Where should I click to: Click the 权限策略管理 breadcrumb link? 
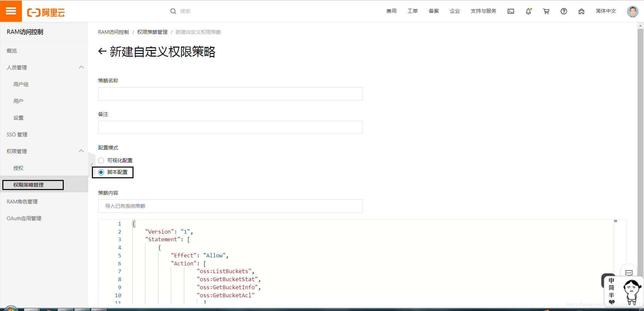(x=152, y=32)
